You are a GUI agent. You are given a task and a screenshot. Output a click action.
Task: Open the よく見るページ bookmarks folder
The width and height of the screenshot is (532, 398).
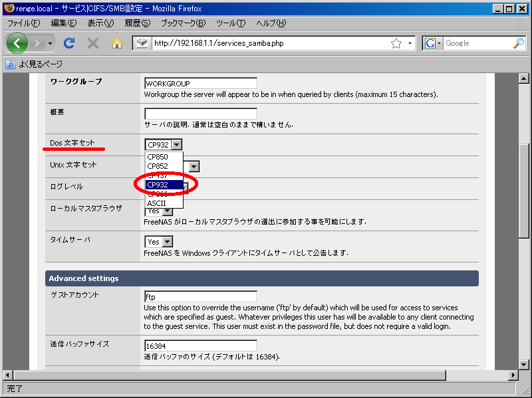tap(35, 64)
